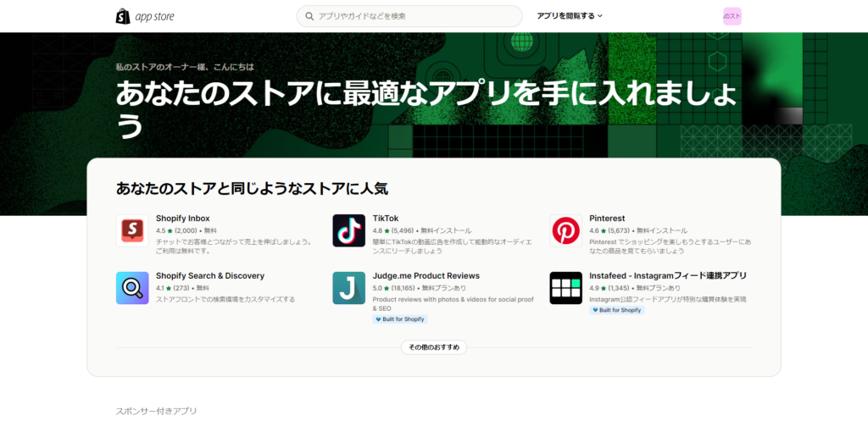Click the Shopify Inbox title link
The height and width of the screenshot is (421, 868).
[183, 219]
